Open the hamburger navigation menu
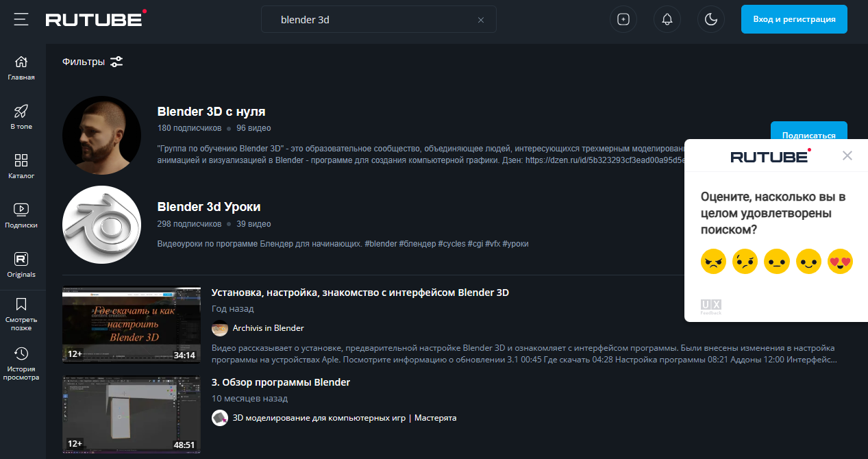Screen dimensions: 868x459 point(21,19)
